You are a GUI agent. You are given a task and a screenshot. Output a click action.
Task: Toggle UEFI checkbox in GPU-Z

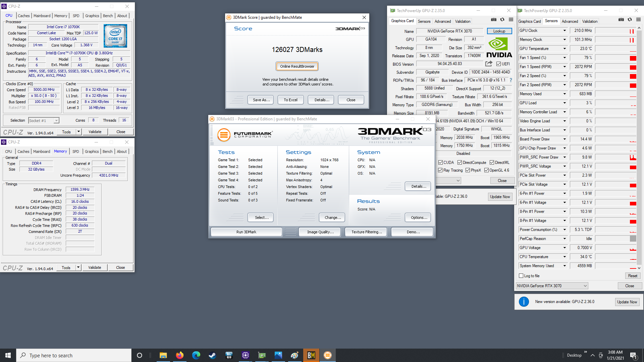click(499, 64)
